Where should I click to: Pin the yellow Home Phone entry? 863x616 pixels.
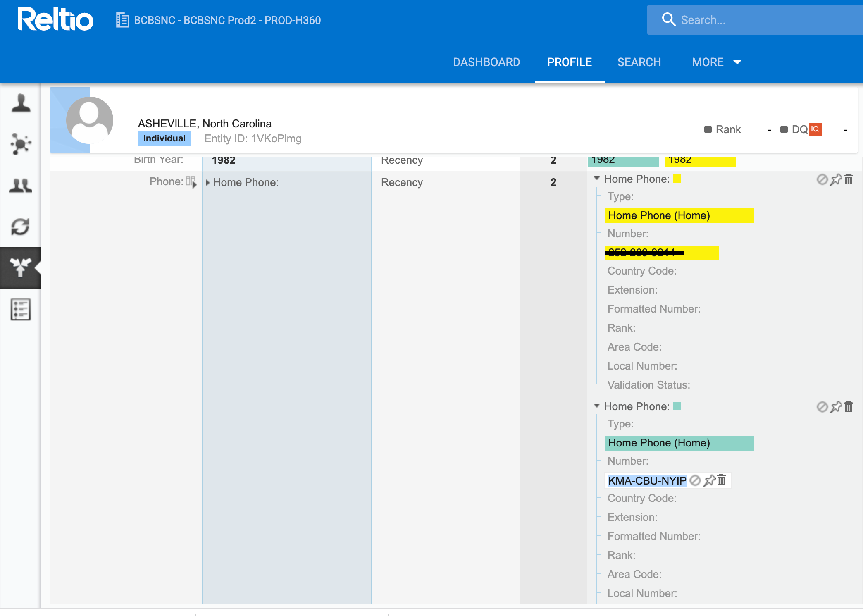point(836,179)
